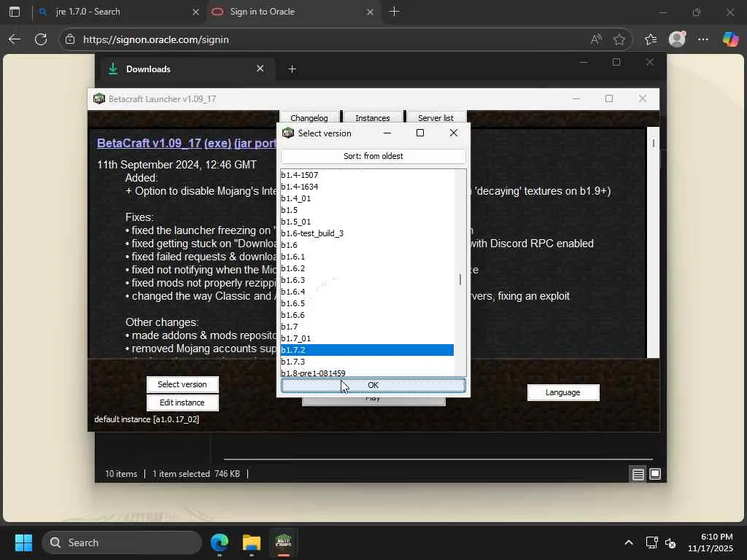Open a new Edge browser tab

click(394, 12)
